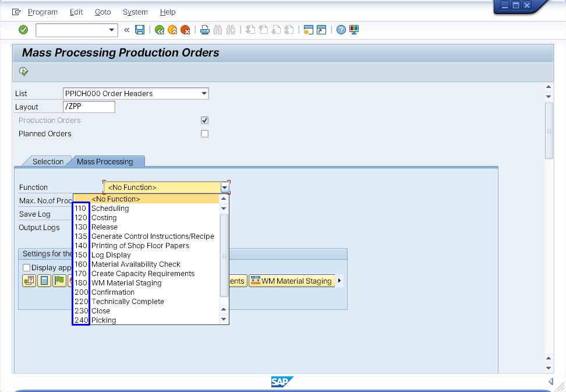
Task: Pick Generate Control Instructions/Recipe option
Action: coord(146,236)
